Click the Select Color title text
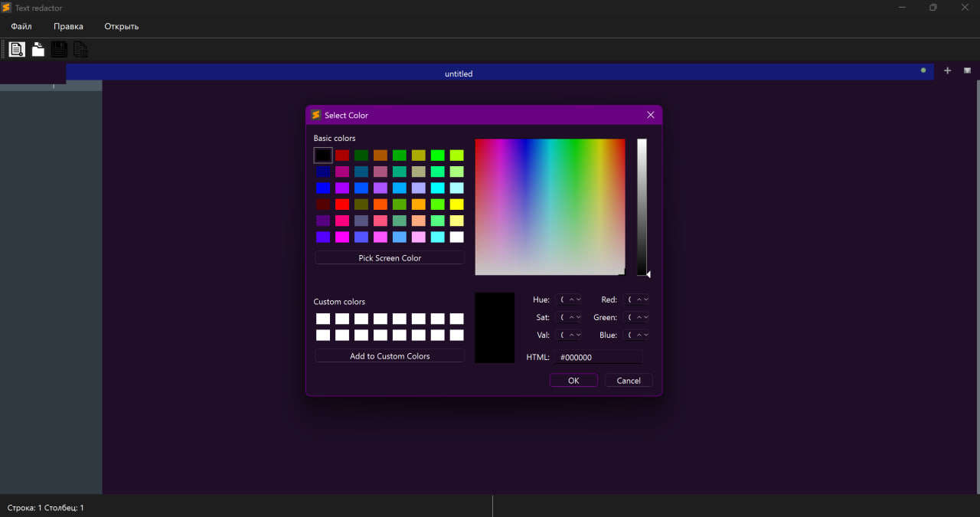This screenshot has height=517, width=980. pos(346,115)
